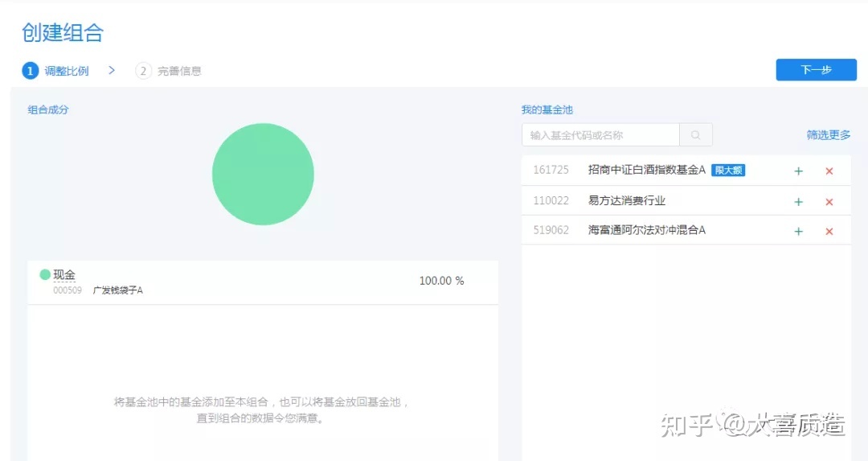The width and height of the screenshot is (868, 461).
Task: Add 海富通阿尔法对冲混合A using plus icon
Action: (798, 231)
